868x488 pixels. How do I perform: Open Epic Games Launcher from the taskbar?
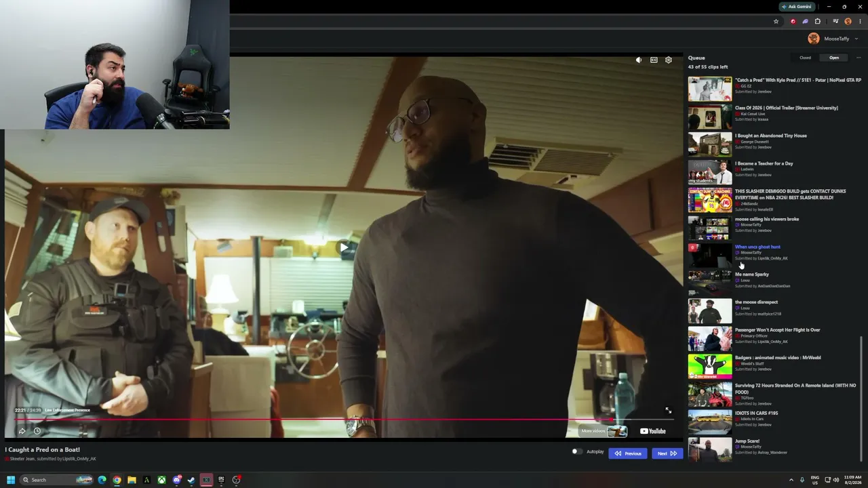pos(221,480)
